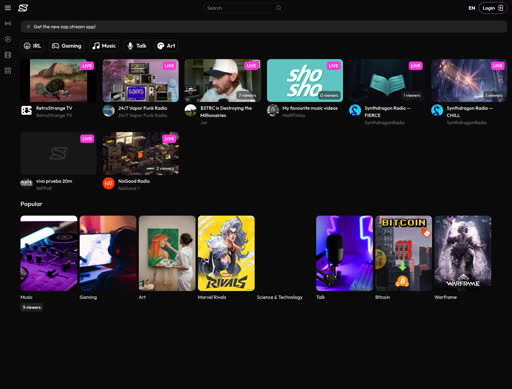Click '$STRC is Destroying the Millionaires' title
512x389 pixels.
226,112
